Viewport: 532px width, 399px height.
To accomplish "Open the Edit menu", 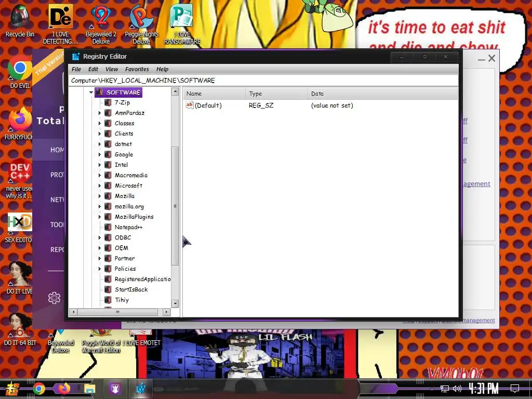I will tap(93, 69).
